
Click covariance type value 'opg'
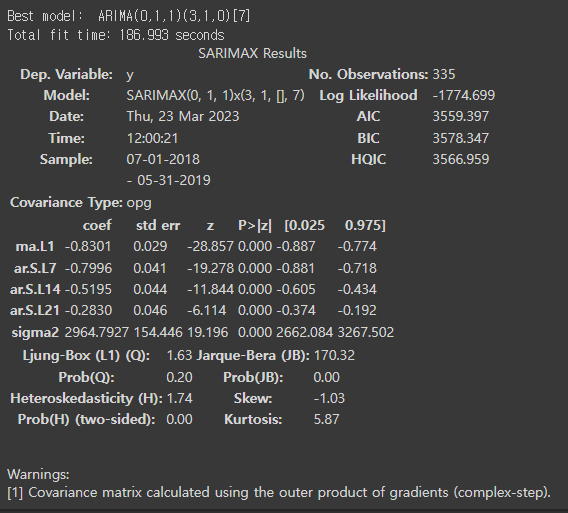[139, 204]
